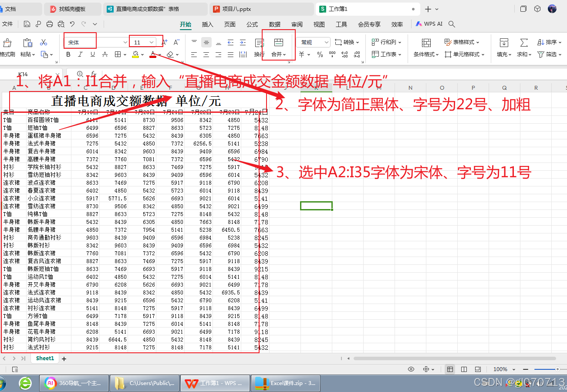Click the zoom magnifier beside formula bar
Image resolution: width=567 pixels, height=392 pixels.
pos(80,74)
